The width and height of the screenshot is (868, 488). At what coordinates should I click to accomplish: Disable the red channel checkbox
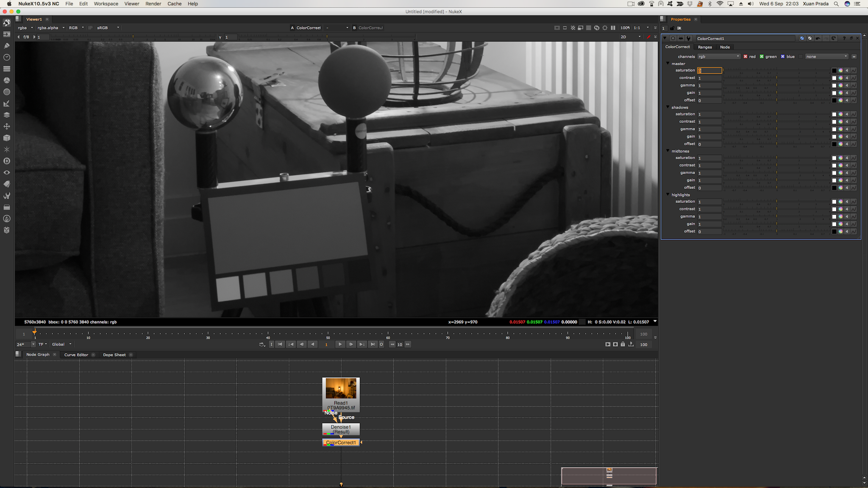(x=745, y=56)
